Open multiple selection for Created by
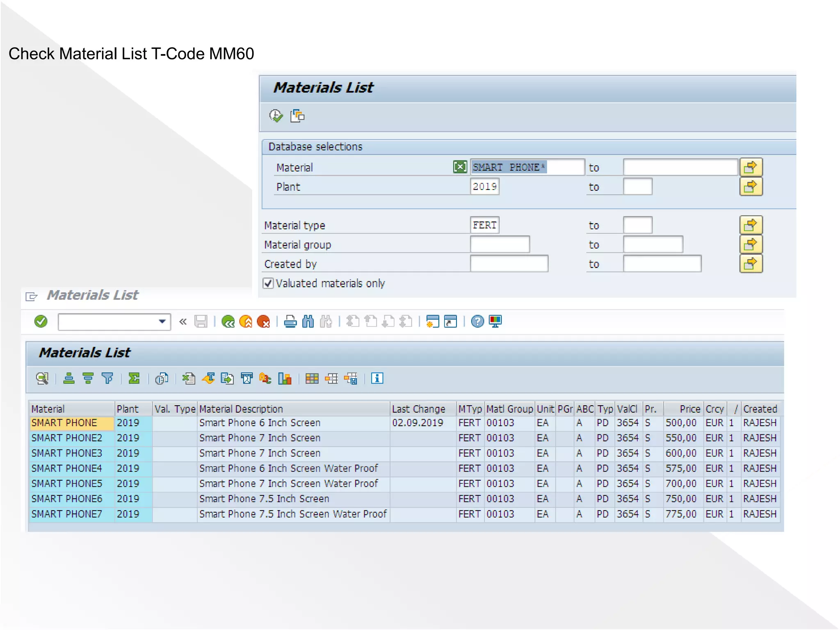Viewport: 840px width, 630px height. [x=751, y=264]
